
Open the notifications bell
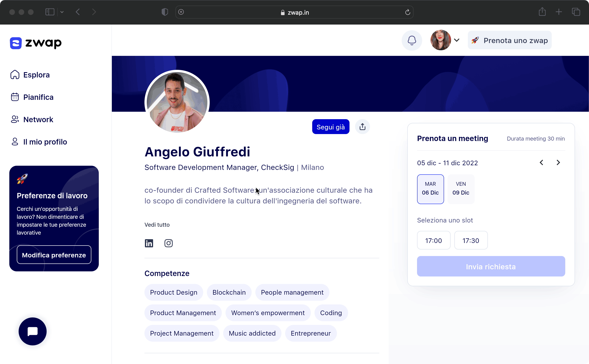[x=412, y=40]
